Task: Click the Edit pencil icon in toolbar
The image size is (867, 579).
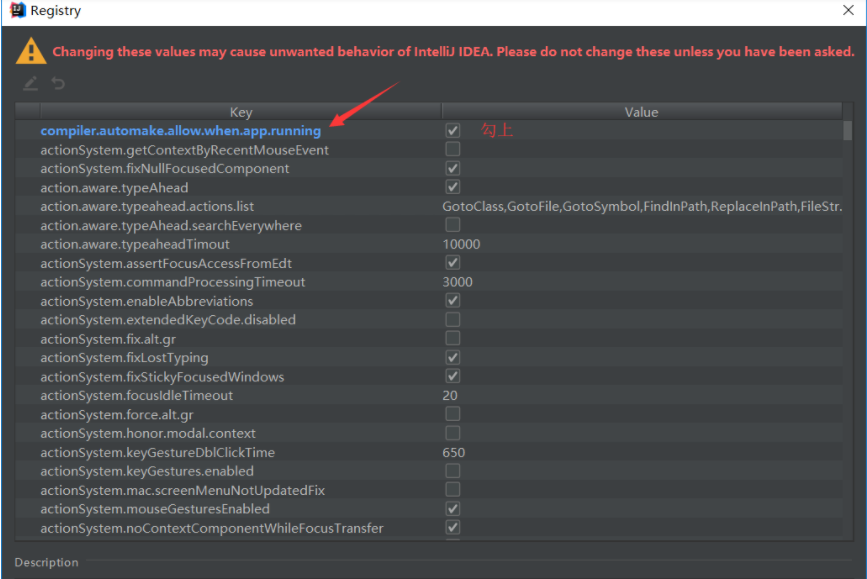Action: pyautogui.click(x=30, y=84)
